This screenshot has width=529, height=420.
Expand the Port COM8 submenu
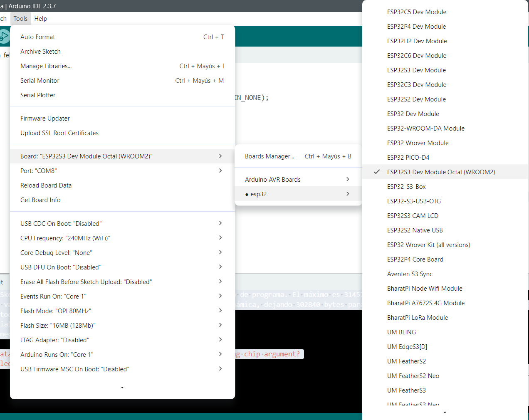point(122,171)
